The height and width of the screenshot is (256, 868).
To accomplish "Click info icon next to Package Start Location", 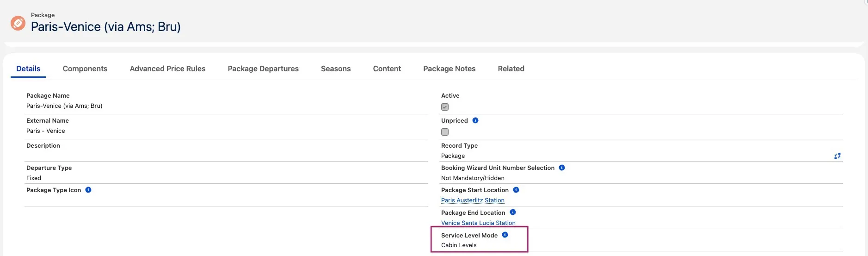I will click(x=516, y=190).
